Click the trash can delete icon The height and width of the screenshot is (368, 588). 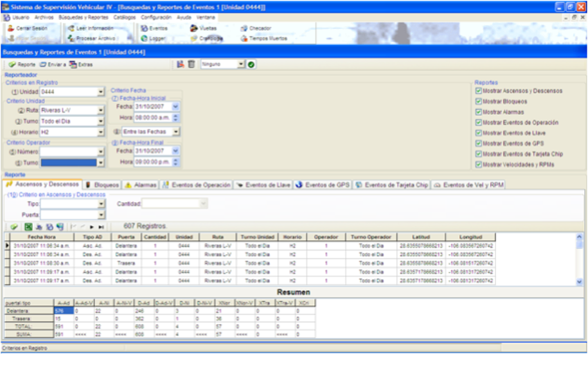[x=192, y=64]
